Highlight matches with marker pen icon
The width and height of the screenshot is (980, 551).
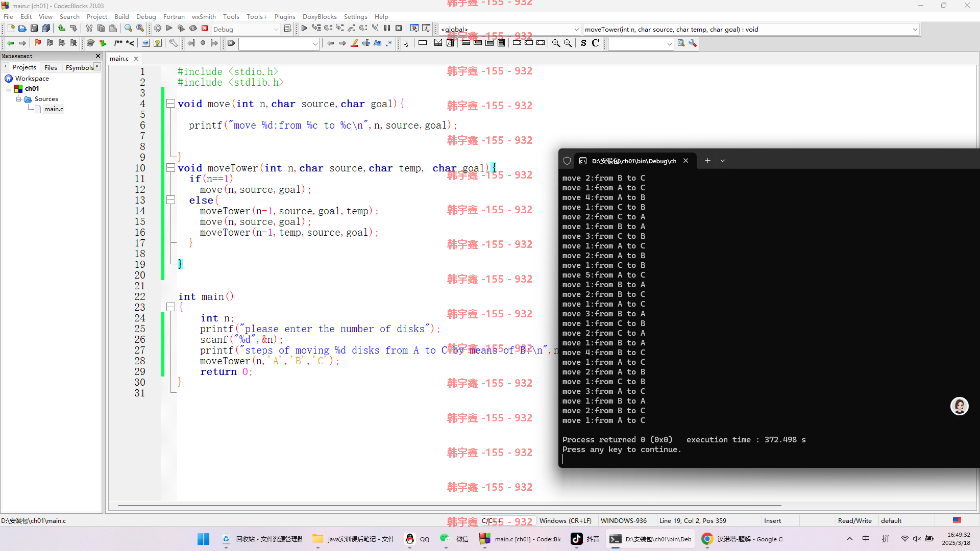click(354, 43)
